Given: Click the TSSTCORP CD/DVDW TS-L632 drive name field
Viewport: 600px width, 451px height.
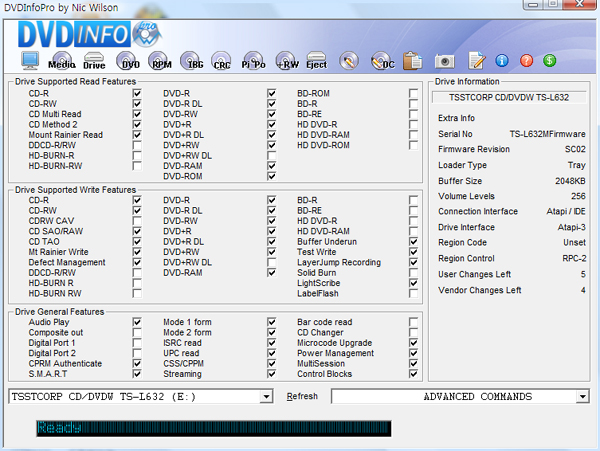Looking at the screenshot, I should 509,98.
